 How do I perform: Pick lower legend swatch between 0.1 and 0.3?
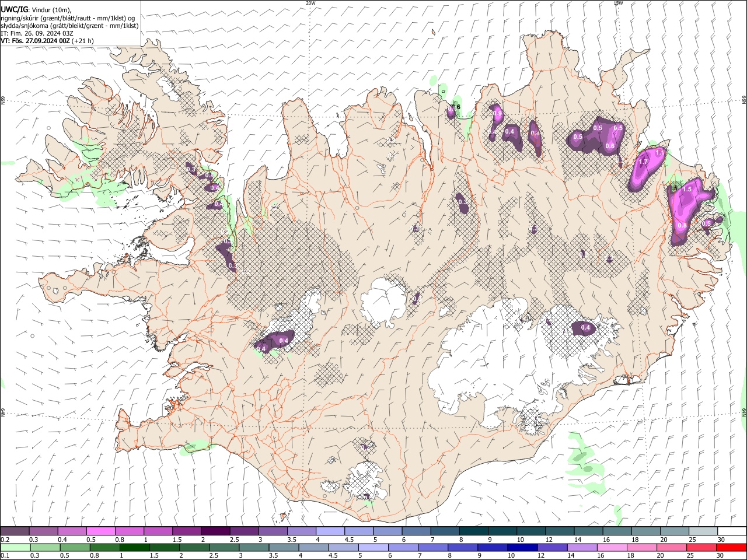(x=15, y=548)
